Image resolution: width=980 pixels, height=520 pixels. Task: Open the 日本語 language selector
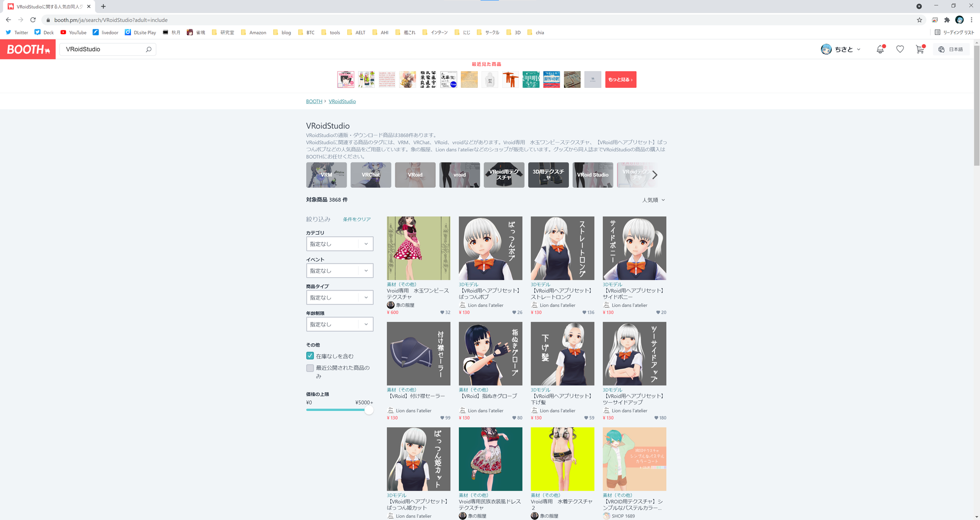click(x=951, y=49)
